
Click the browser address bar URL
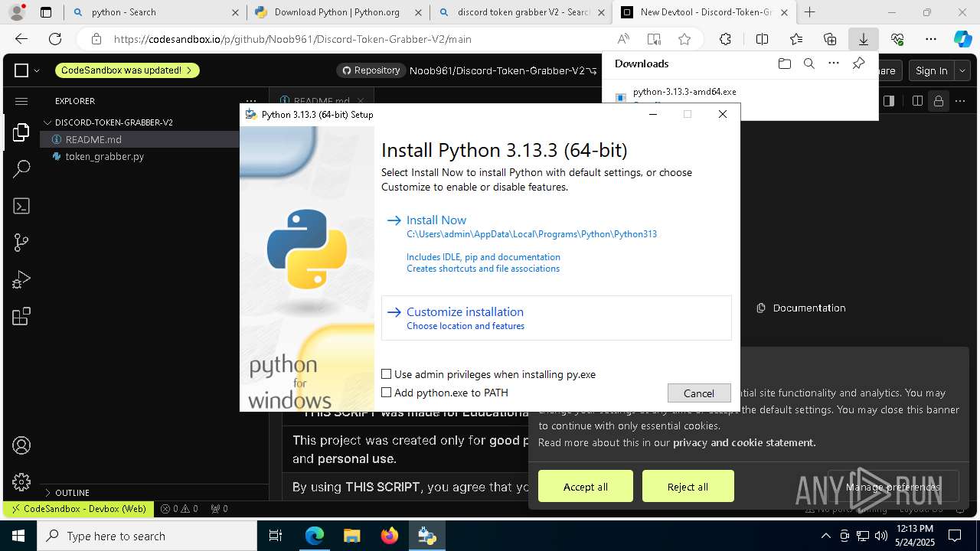[x=292, y=39]
